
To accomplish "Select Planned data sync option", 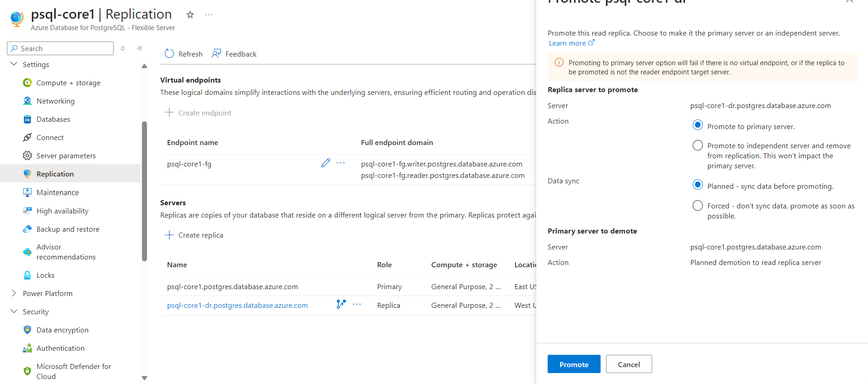I will point(697,185).
